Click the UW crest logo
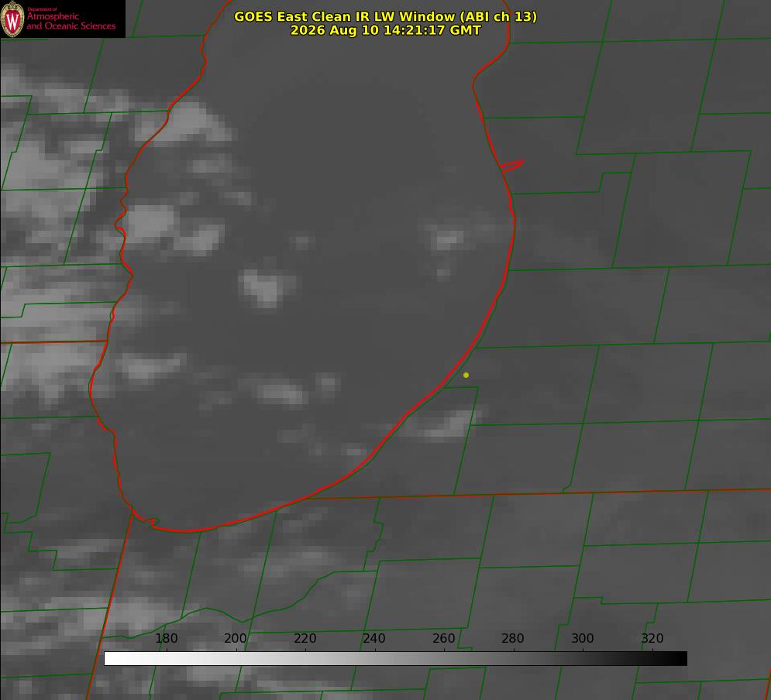The image size is (771, 700). [x=12, y=19]
